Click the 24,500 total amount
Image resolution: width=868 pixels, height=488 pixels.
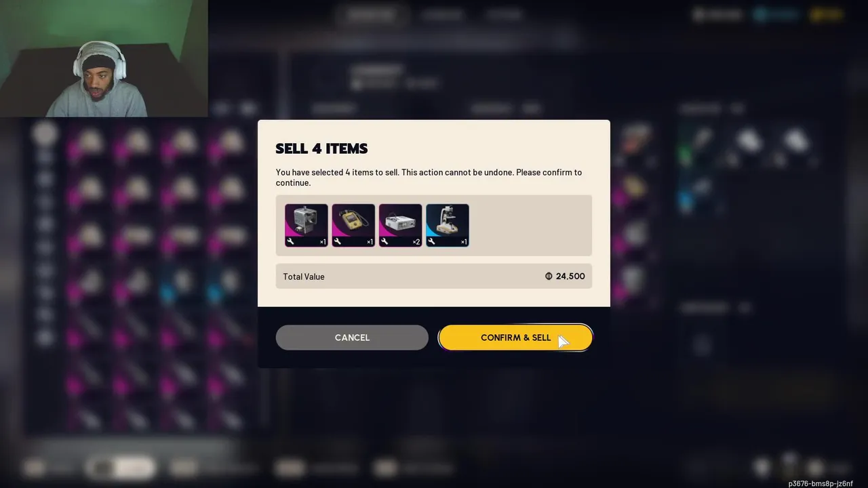pyautogui.click(x=570, y=277)
